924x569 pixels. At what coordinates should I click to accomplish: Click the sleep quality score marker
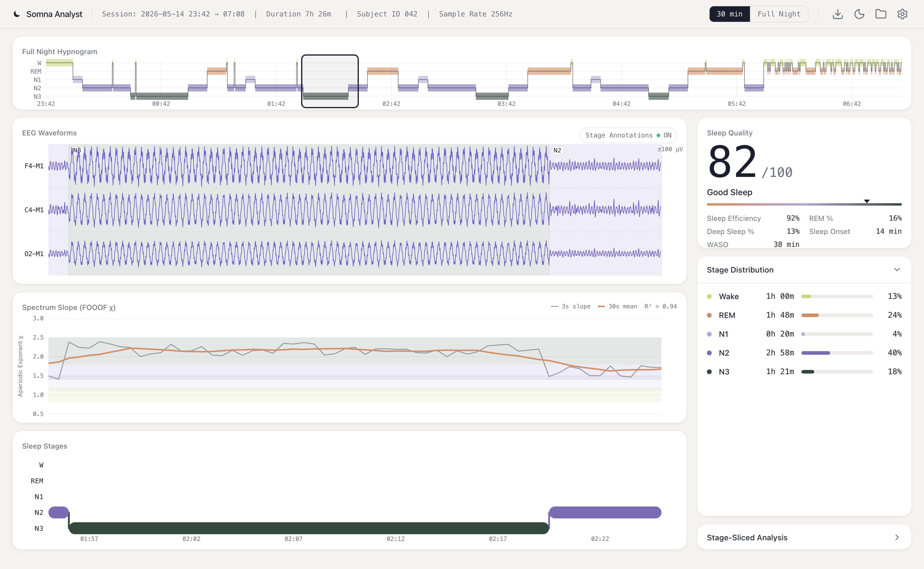(x=866, y=201)
